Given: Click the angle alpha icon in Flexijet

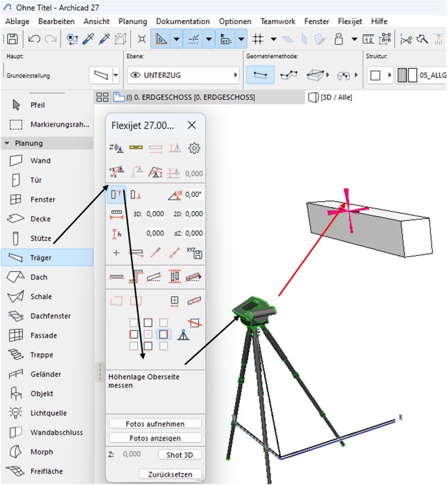Looking at the screenshot, I should [x=175, y=195].
